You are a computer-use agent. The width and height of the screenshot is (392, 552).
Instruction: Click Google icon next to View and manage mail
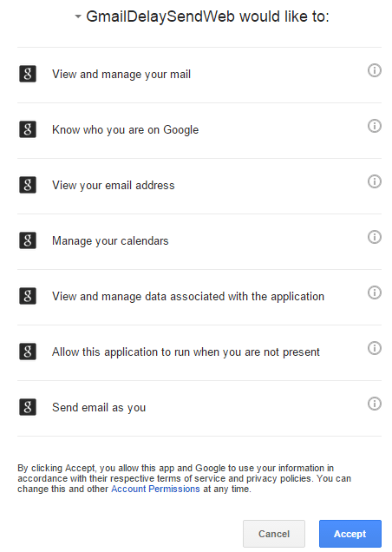(x=28, y=74)
